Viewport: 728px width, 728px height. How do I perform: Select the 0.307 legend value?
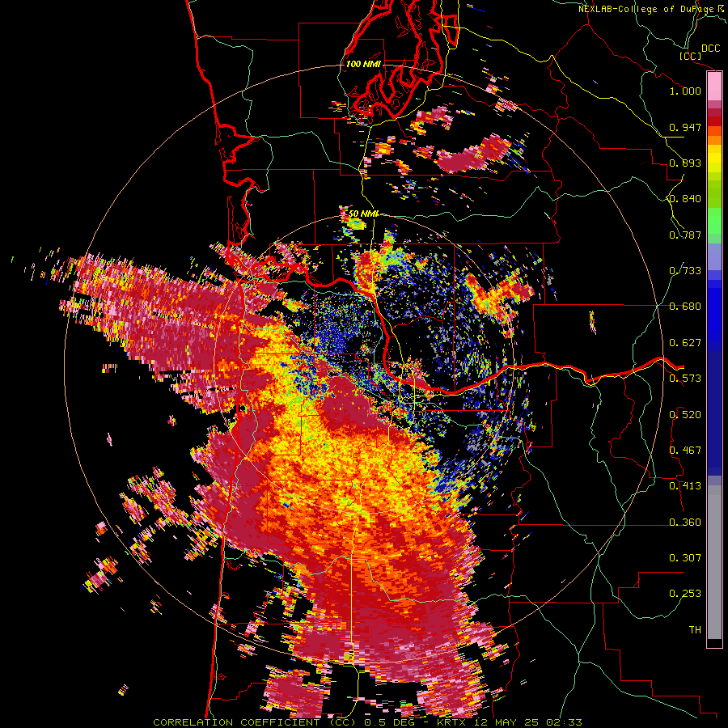pos(685,558)
